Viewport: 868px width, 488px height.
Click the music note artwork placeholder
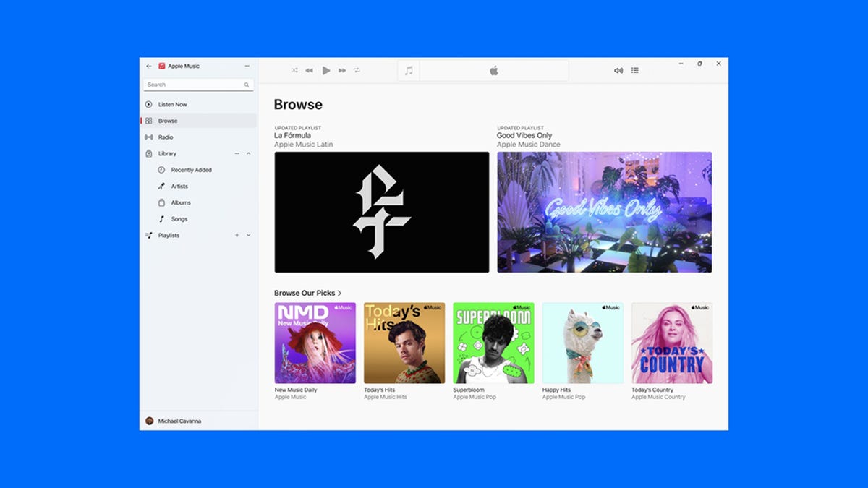click(x=409, y=70)
